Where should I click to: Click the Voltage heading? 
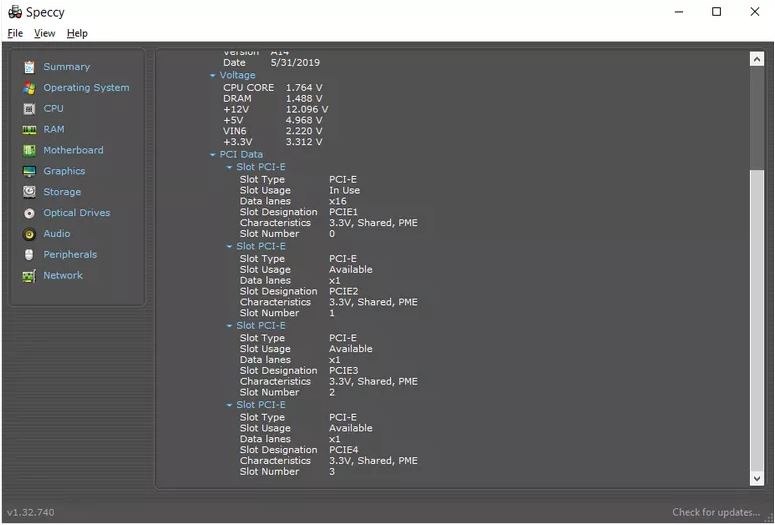238,75
